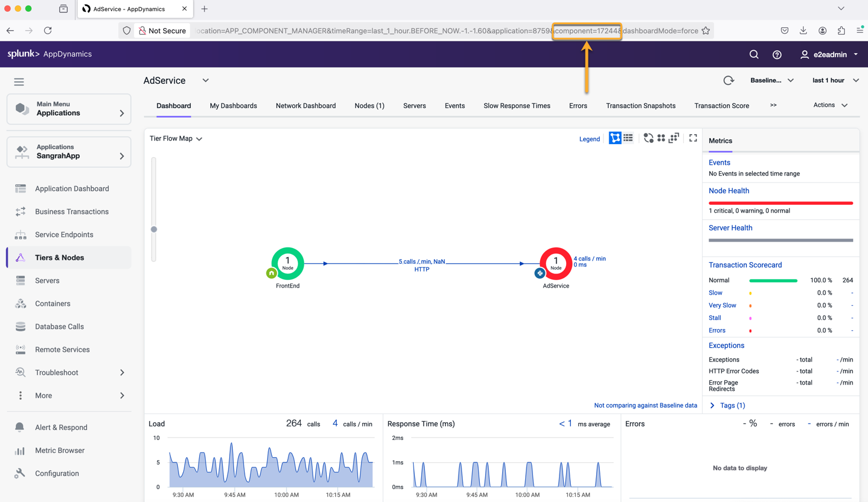Bookmark this page with star icon

[x=706, y=31]
